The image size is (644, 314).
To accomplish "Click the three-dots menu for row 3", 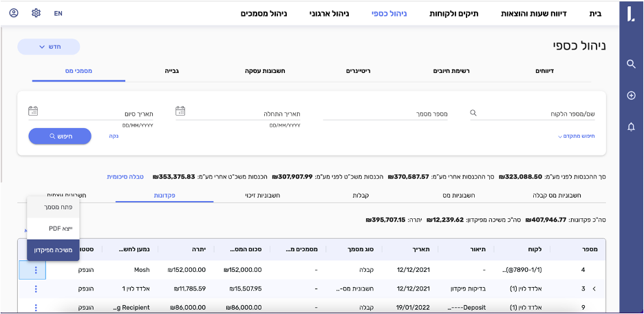I will click(x=36, y=289).
